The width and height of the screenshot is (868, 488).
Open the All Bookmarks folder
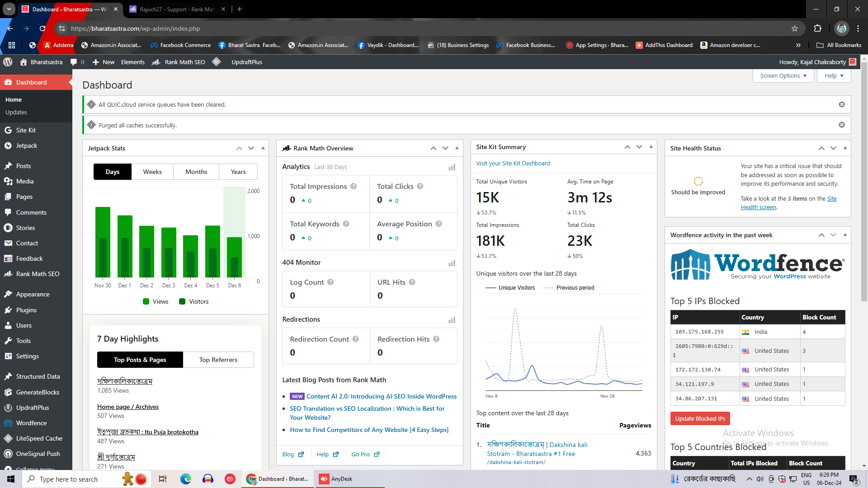click(x=839, y=45)
